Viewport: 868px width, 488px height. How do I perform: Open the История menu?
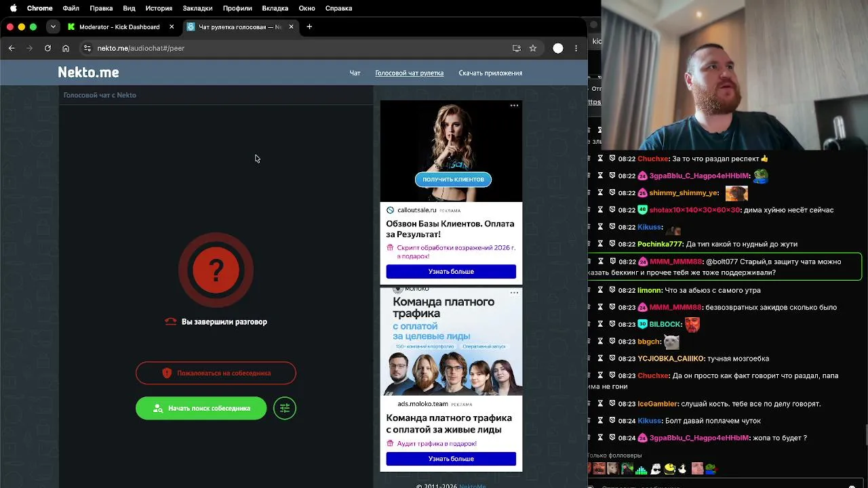point(159,8)
